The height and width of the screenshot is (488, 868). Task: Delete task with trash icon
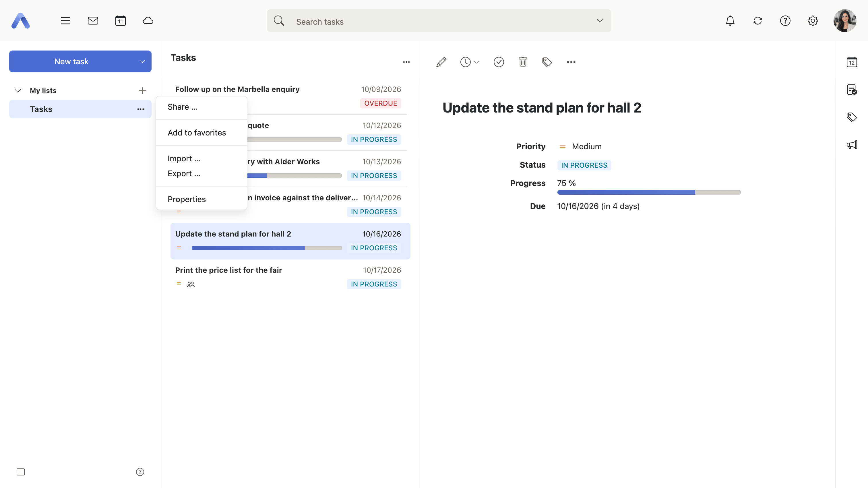pos(523,62)
